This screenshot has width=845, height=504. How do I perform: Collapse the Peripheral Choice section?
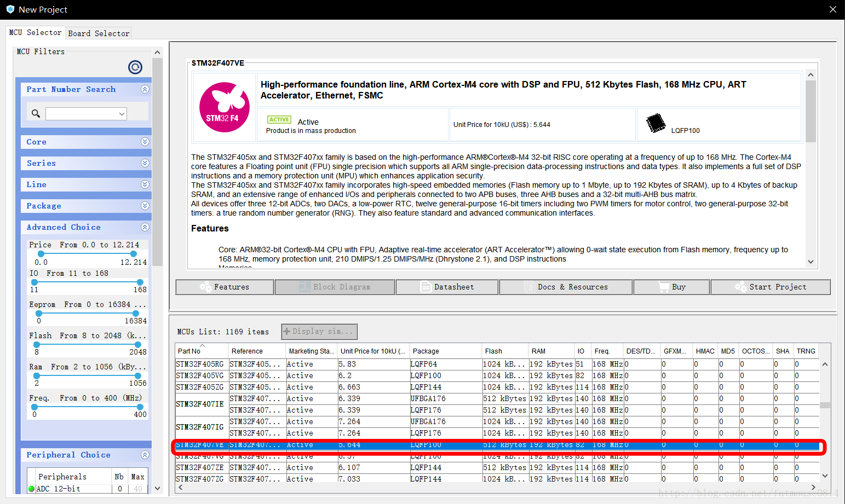[145, 455]
